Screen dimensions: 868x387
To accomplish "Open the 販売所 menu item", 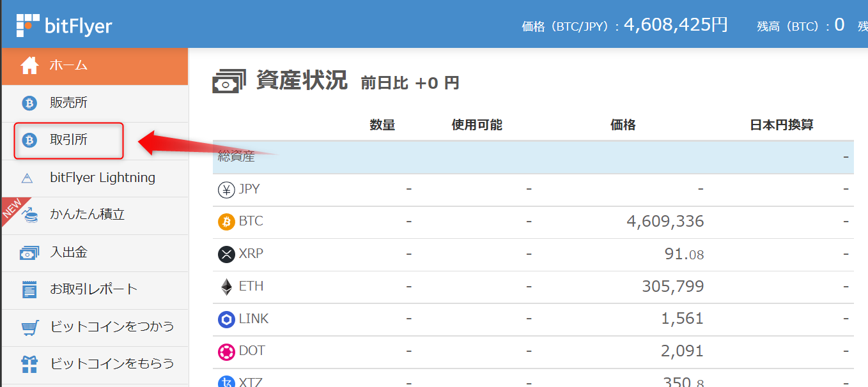I will [x=95, y=103].
